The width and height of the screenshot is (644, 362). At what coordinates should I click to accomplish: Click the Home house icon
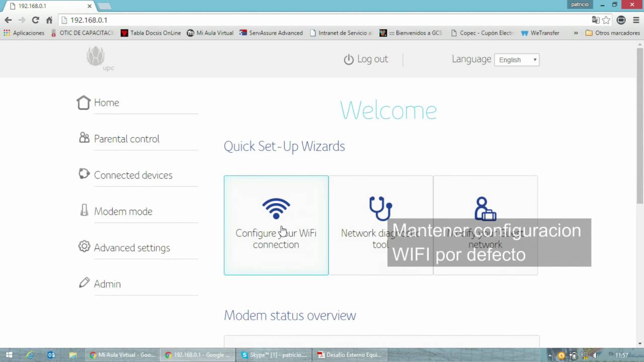coord(84,103)
